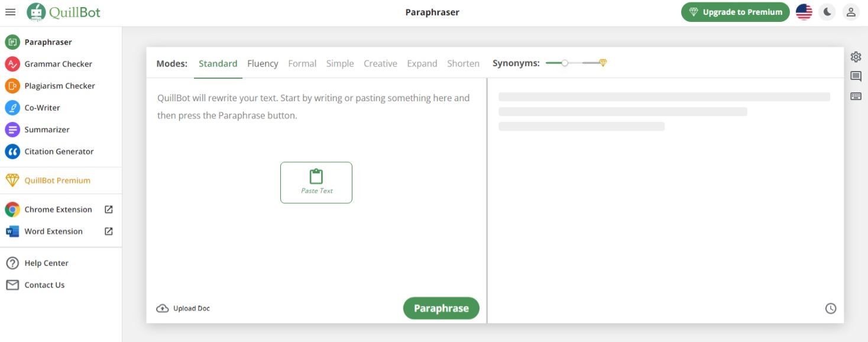The width and height of the screenshot is (868, 342).
Task: Open the Chrome Extension link
Action: (59, 209)
